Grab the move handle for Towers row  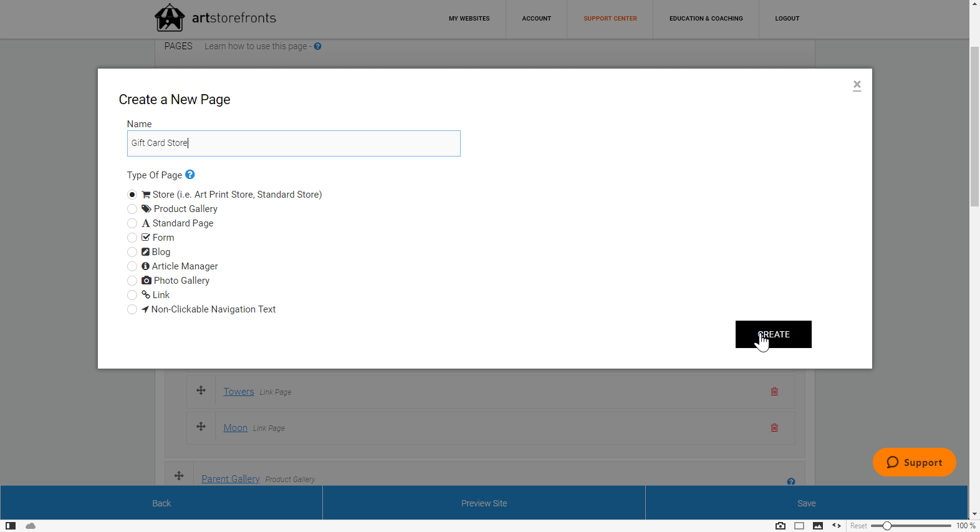(x=201, y=390)
